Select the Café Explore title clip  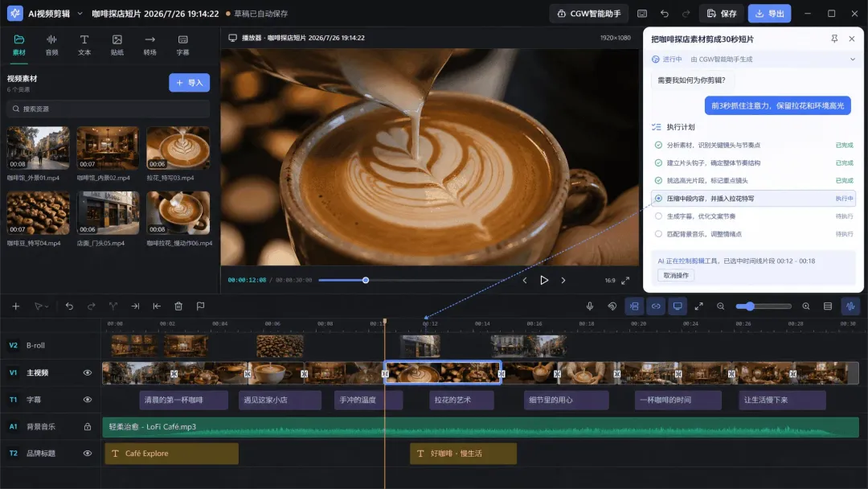[172, 454]
